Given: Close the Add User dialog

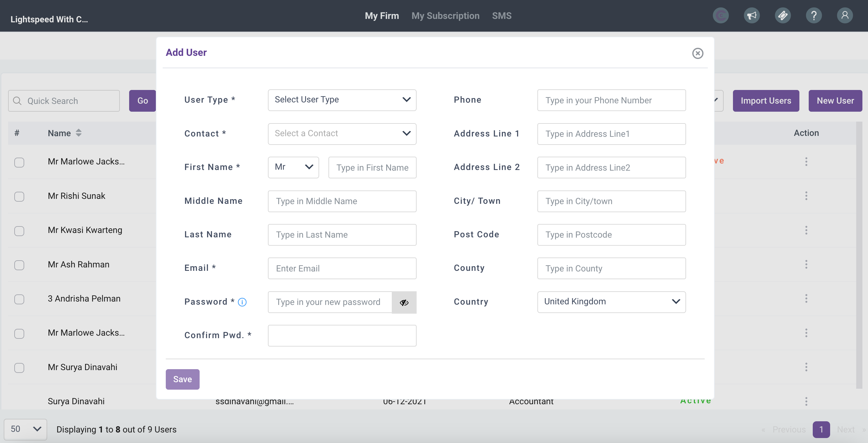Looking at the screenshot, I should 698,53.
